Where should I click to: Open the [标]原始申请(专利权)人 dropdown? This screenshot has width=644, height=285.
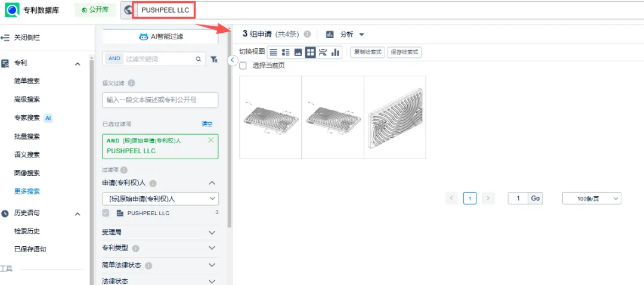[x=160, y=199]
